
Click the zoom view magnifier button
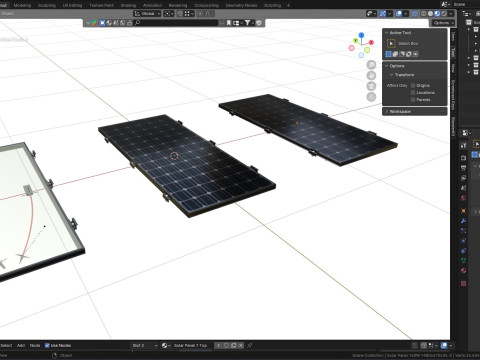click(371, 65)
